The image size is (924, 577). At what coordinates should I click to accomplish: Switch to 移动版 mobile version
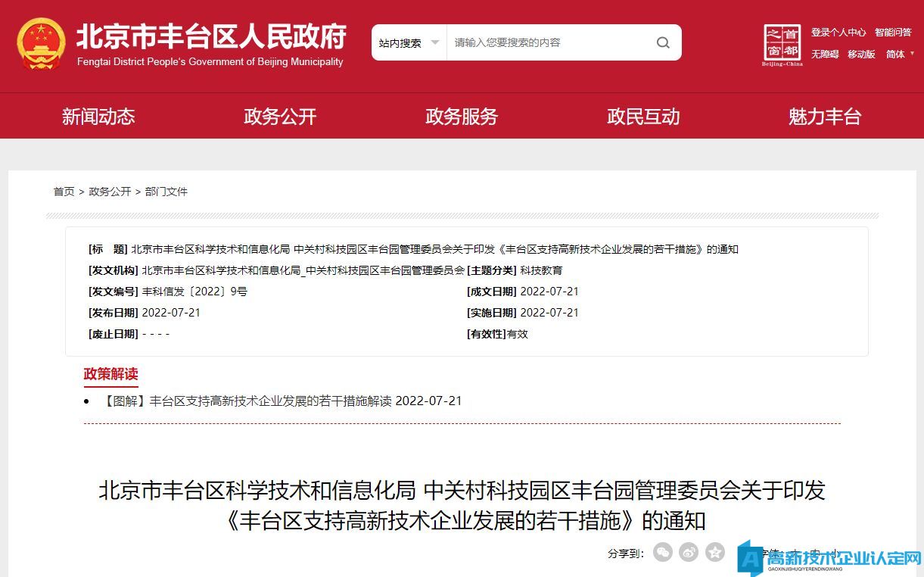(x=861, y=55)
